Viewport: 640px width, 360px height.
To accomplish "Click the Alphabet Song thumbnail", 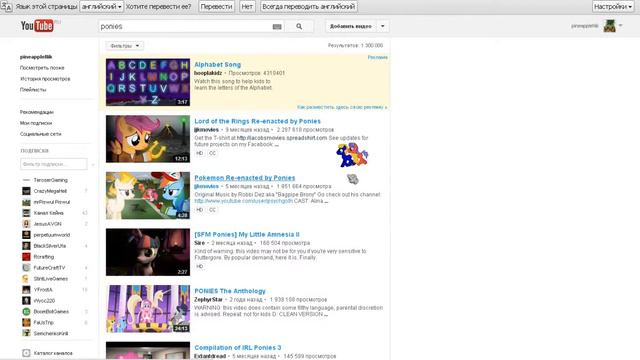I will tap(148, 82).
